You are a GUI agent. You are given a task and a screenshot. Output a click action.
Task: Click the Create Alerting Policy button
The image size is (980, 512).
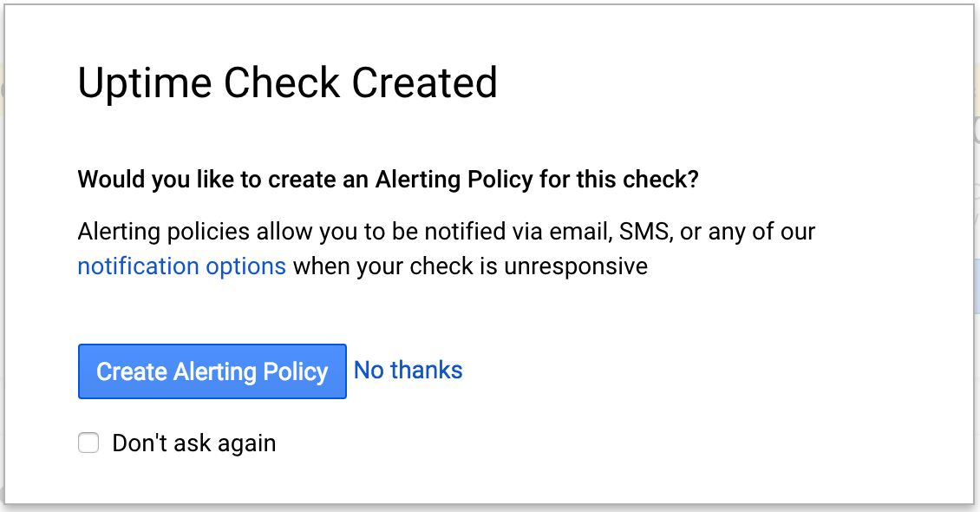(212, 371)
